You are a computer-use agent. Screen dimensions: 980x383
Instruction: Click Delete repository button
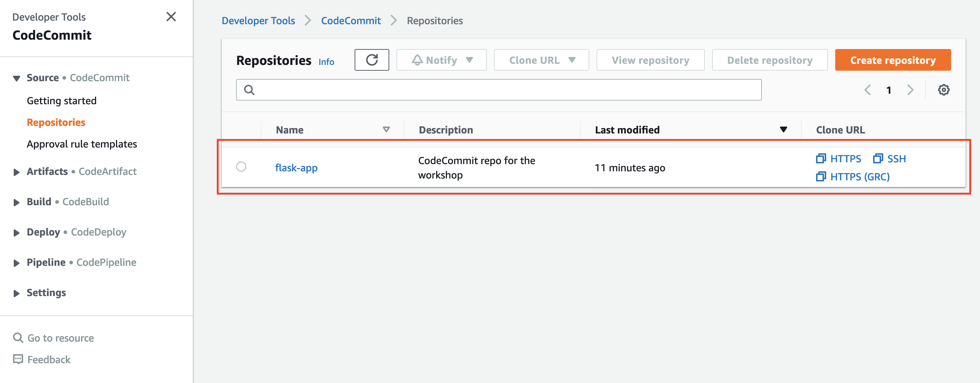[769, 60]
